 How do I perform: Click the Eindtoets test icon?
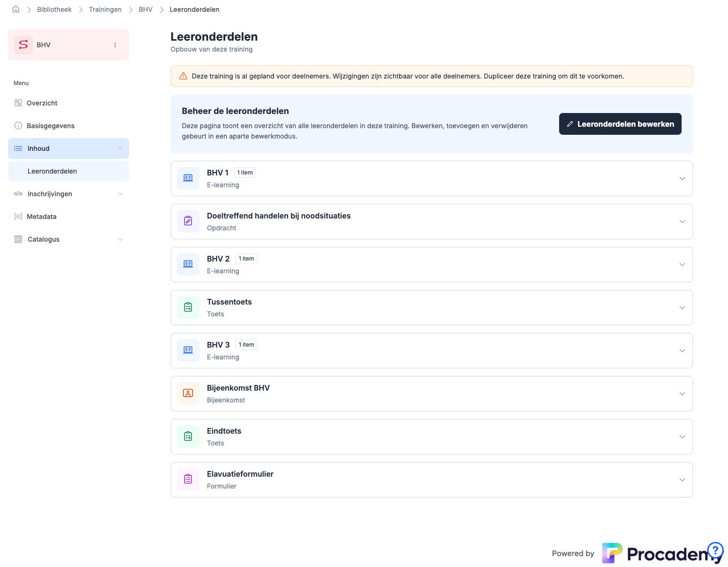[x=188, y=436]
